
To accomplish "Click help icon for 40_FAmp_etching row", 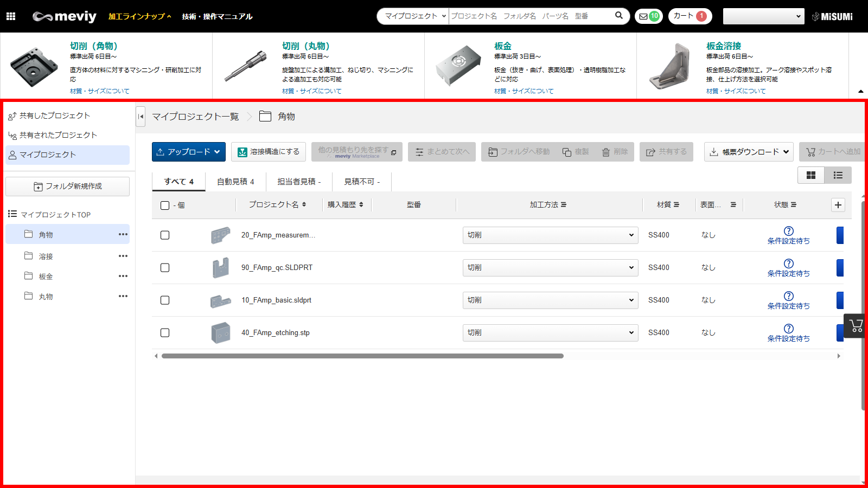I will tap(789, 329).
